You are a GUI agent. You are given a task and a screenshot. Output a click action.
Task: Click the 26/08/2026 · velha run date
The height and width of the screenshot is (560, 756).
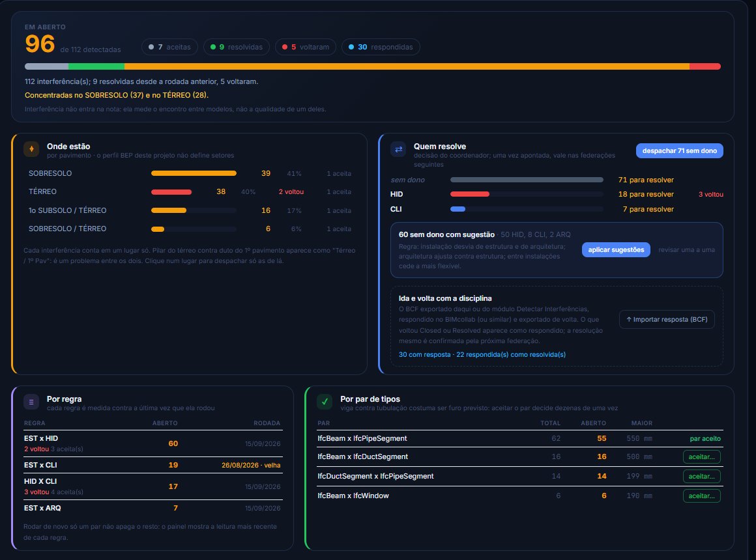point(251,465)
